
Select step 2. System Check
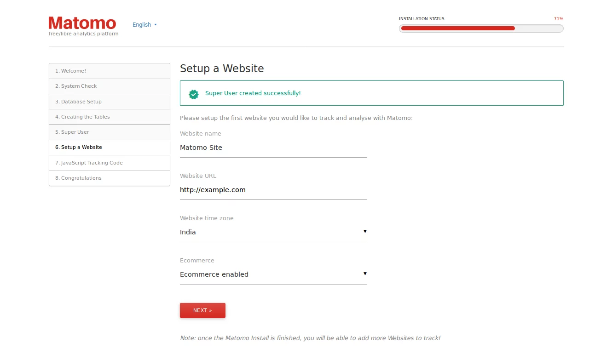pos(110,86)
